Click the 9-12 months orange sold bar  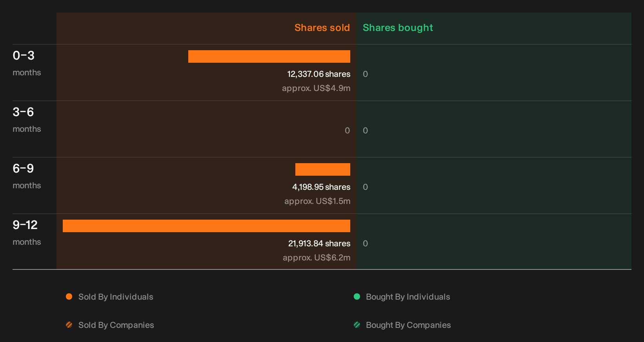(206, 226)
